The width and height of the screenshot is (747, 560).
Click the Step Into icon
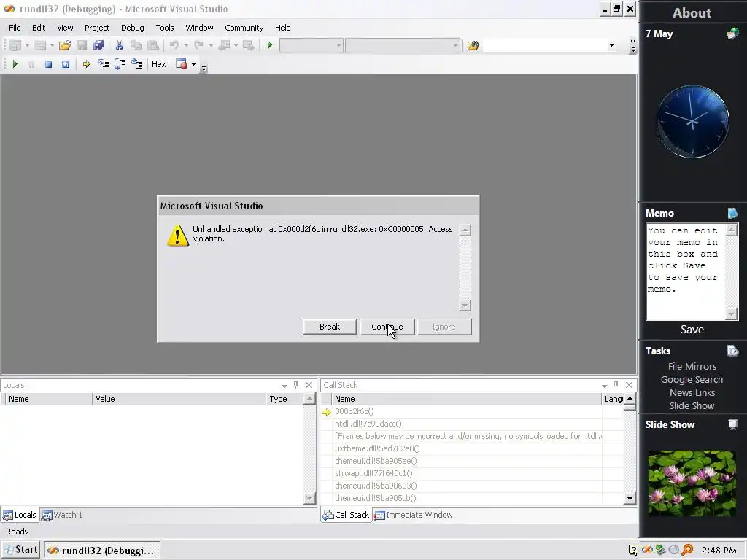click(x=103, y=64)
